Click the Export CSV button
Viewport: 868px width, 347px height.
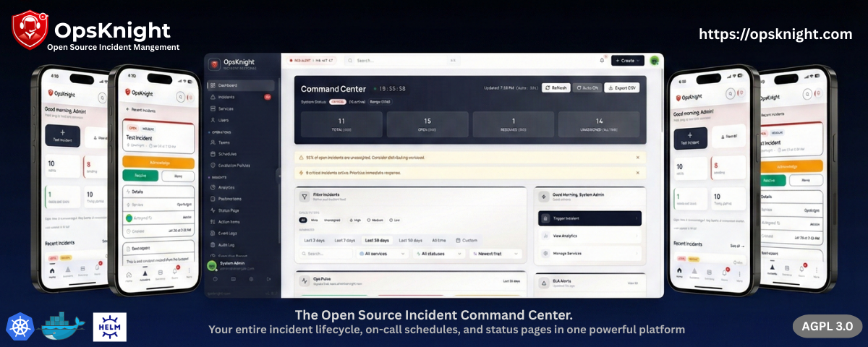[621, 87]
